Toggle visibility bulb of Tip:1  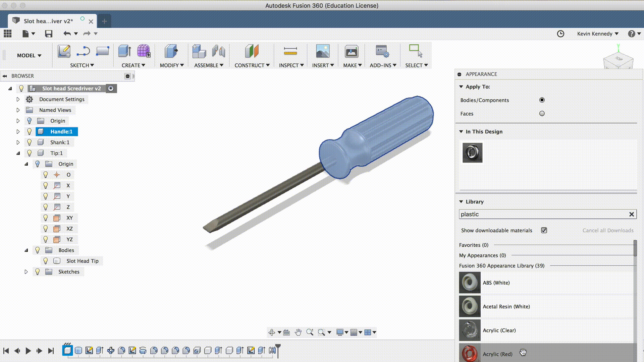(30, 153)
